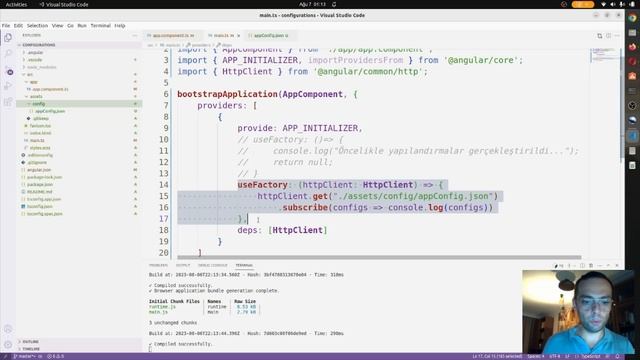Expand the .angular folder
Viewport: 640px width, 360px height.
coord(35,53)
